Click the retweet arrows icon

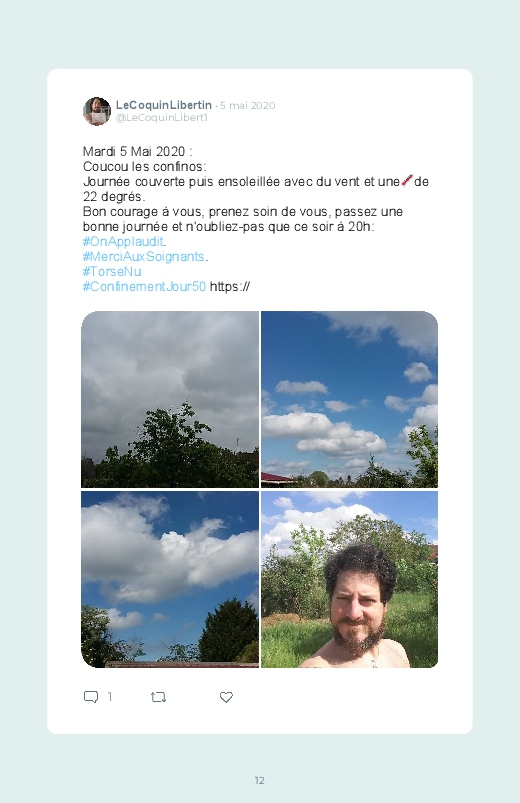158,697
